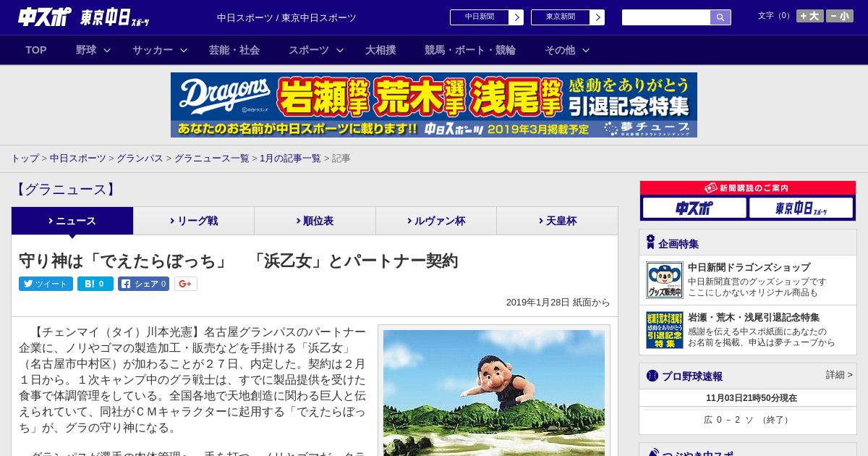
Task: Go to 中日スポーツ in the breadcrumb
Action: click(x=78, y=159)
